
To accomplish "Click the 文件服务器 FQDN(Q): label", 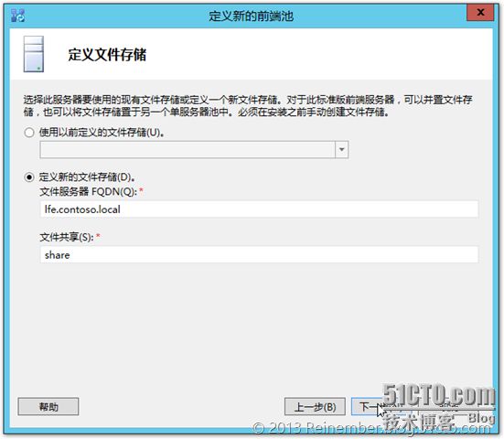I will 89,192.
